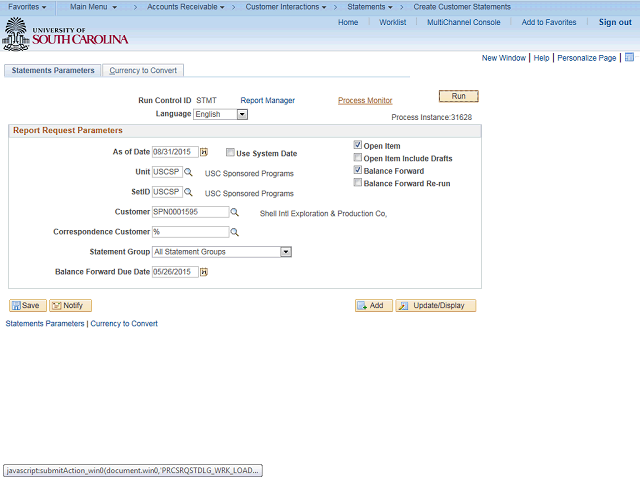This screenshot has width=640, height=480.
Task: Click the page options icon beside Personalize Page
Action: [x=629, y=57]
